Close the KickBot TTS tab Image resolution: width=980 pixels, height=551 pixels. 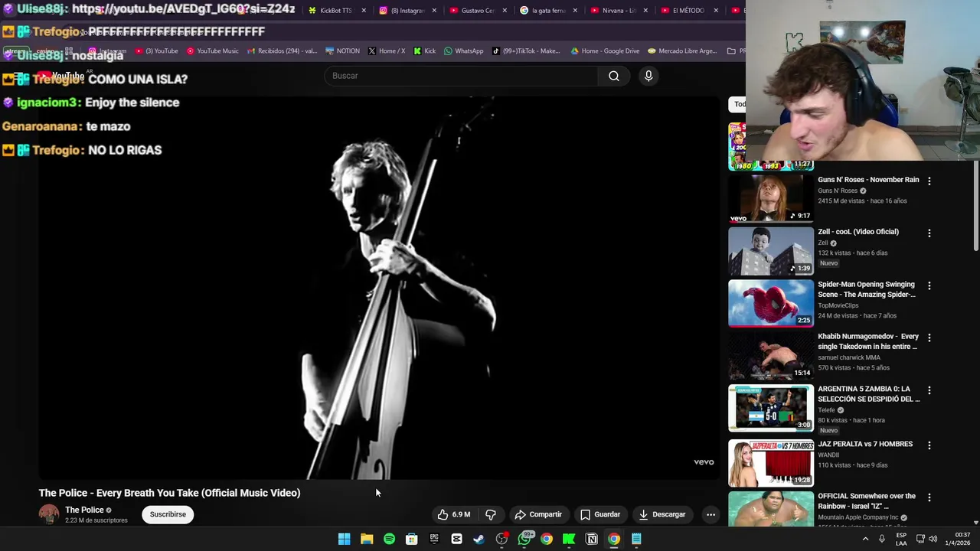(x=364, y=11)
